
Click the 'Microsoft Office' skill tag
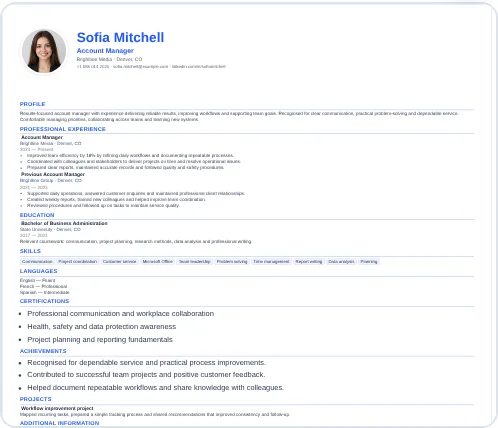(x=158, y=262)
